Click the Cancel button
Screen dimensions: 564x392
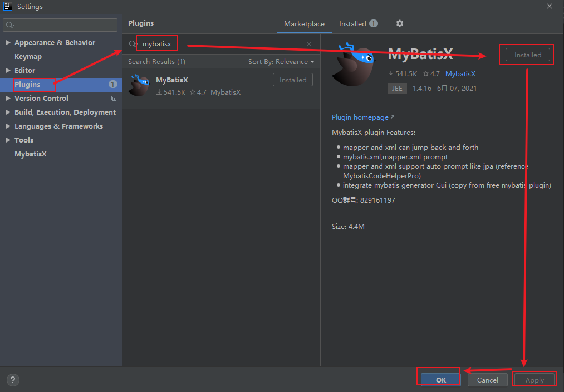pyautogui.click(x=487, y=380)
